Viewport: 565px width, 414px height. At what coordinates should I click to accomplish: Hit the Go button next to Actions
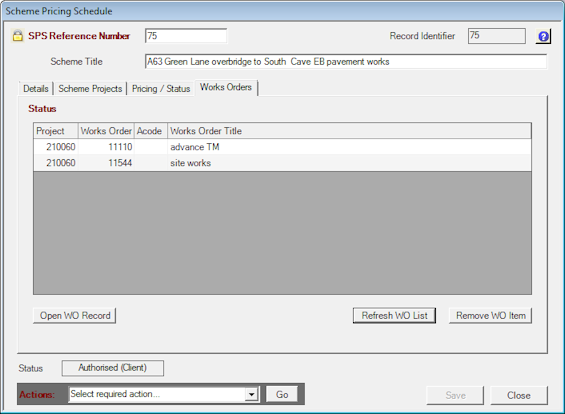[282, 395]
